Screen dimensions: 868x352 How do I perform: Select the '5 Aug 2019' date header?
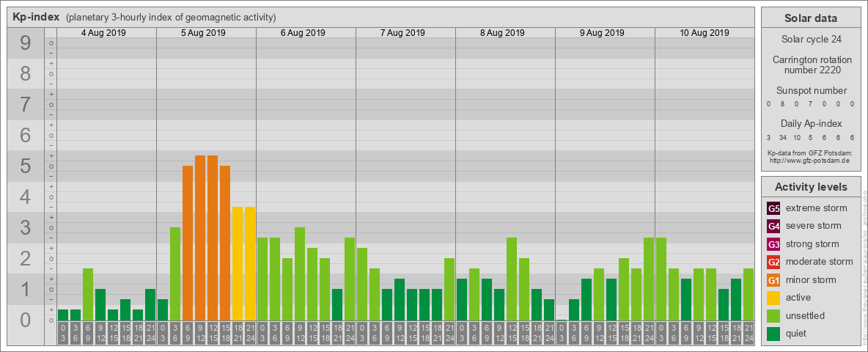(x=203, y=33)
